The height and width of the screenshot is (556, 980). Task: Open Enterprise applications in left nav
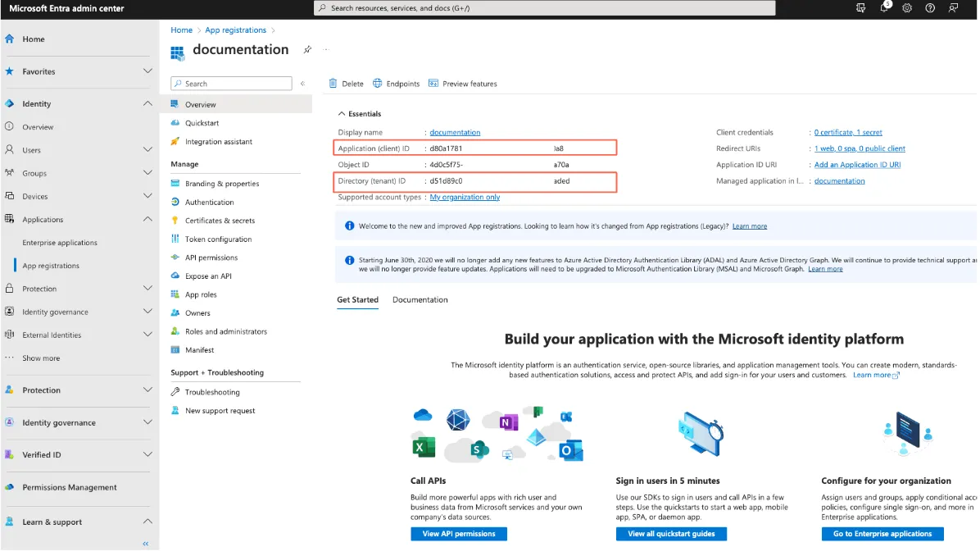[60, 243]
